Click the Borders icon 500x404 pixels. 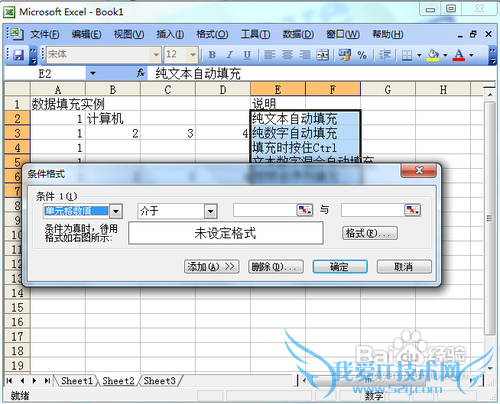[407, 55]
